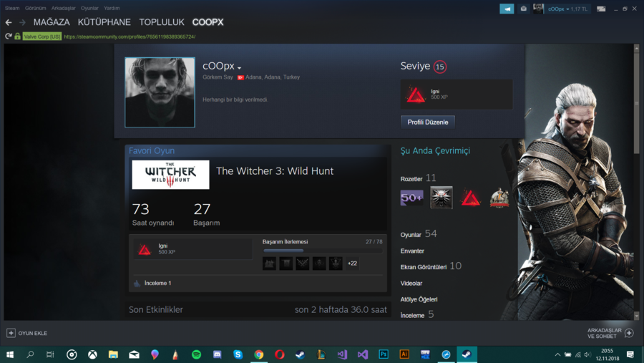Go to the KÜTÜPHANE tab
644x363 pixels.
tap(104, 22)
